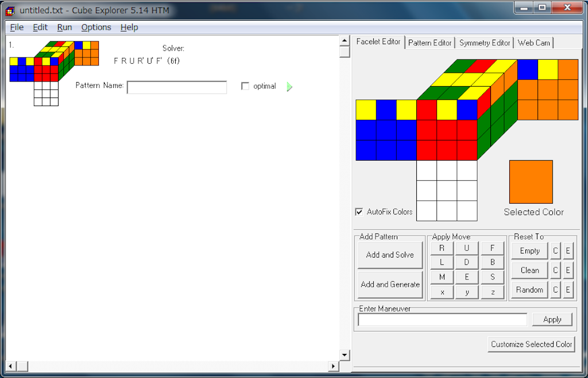Click the yellow top-left facelet on the left face

point(366,110)
